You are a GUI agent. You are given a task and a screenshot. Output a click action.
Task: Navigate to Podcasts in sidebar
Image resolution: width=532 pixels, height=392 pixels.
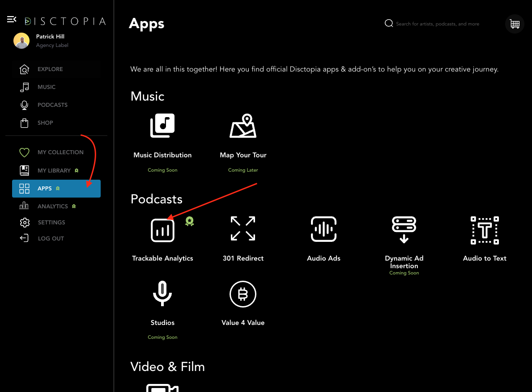52,105
